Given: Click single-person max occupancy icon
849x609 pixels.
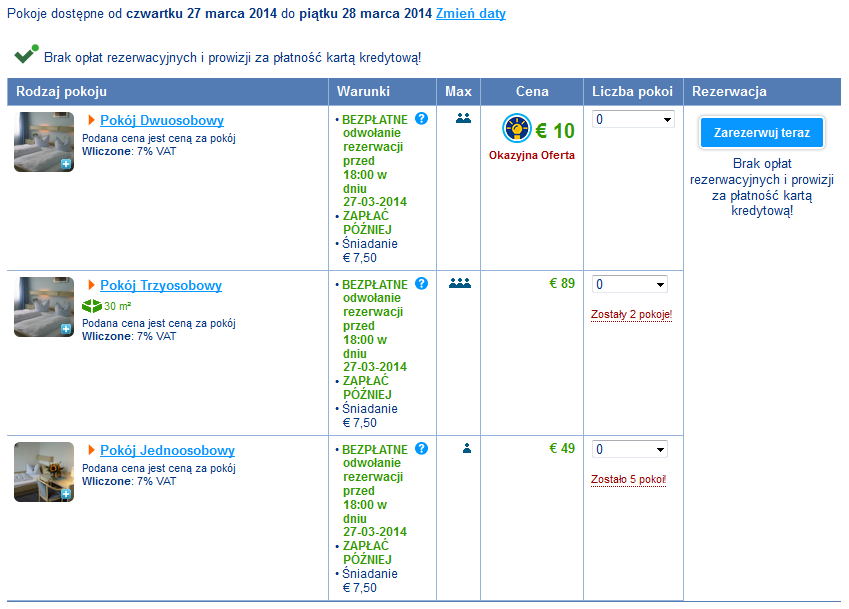Looking at the screenshot, I should pos(467,448).
